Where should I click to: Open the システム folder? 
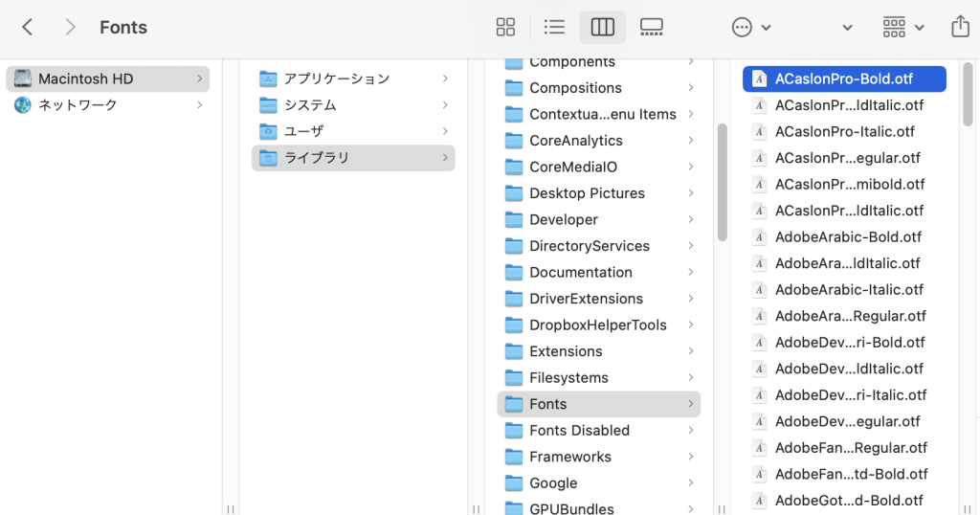tap(310, 105)
